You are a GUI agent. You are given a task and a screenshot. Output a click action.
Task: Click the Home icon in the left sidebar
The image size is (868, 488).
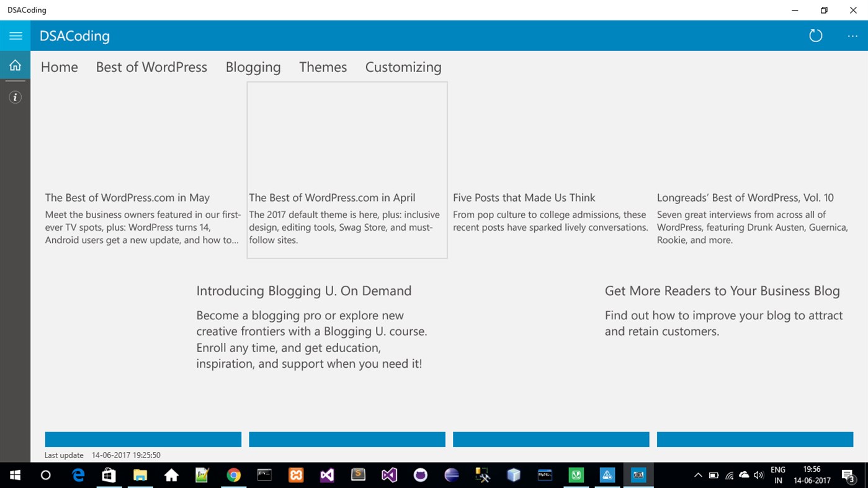15,64
